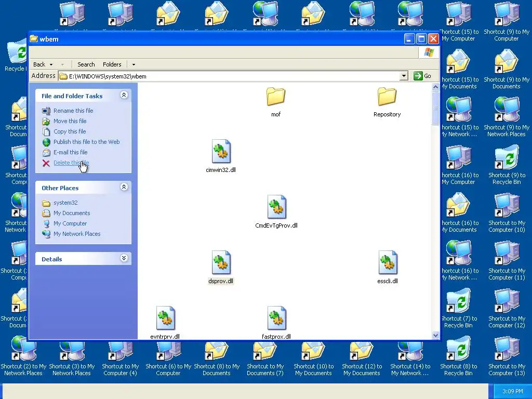Screen dimensions: 532x399
Task: Click the red X delete icon
Action: (x=46, y=163)
